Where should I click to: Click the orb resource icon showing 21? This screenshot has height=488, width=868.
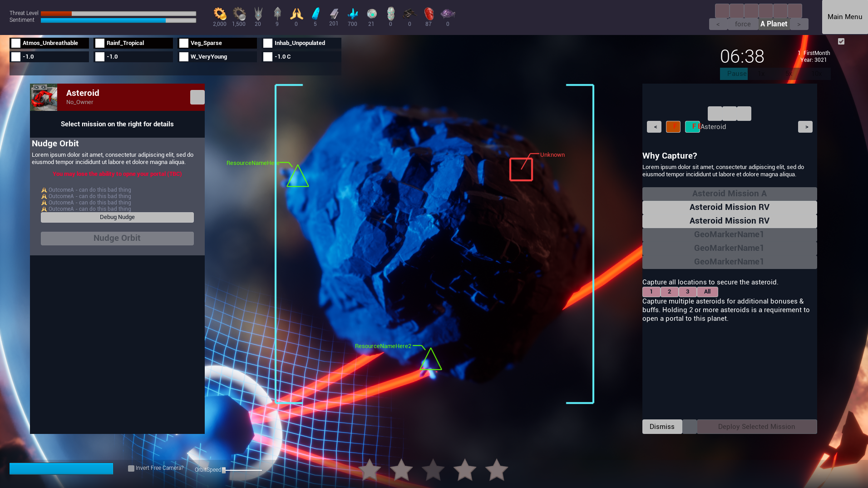(x=371, y=14)
